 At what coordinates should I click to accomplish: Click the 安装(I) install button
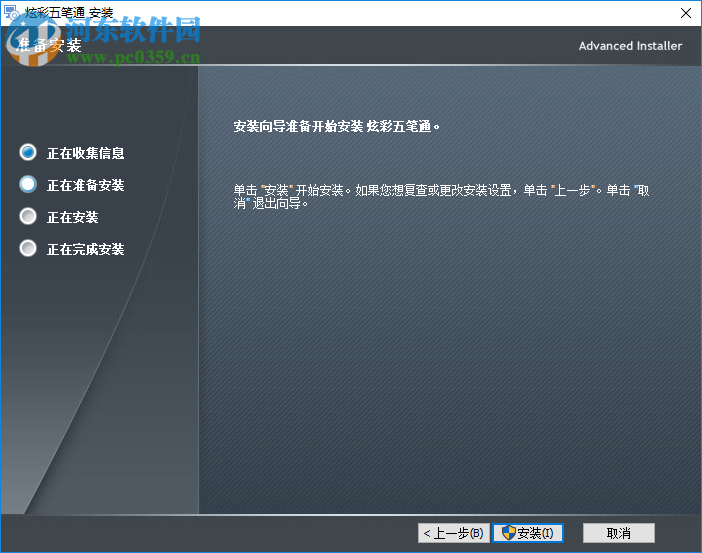(527, 533)
